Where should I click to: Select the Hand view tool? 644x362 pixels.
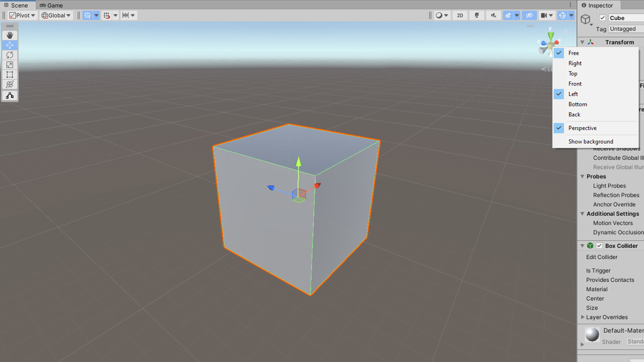point(10,35)
